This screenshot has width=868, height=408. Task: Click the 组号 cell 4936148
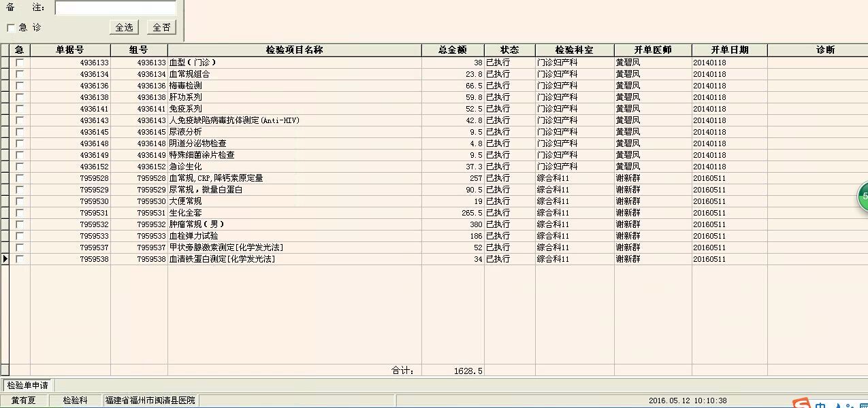[x=139, y=143]
